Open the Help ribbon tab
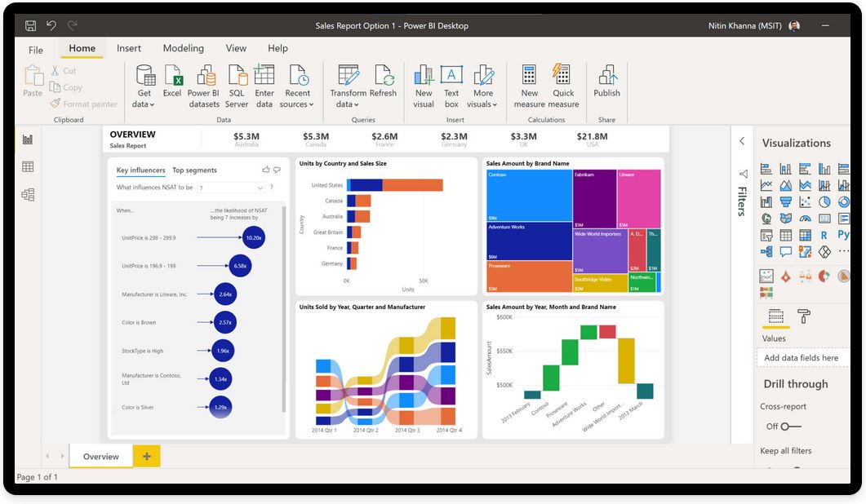866x504 pixels. pyautogui.click(x=278, y=49)
